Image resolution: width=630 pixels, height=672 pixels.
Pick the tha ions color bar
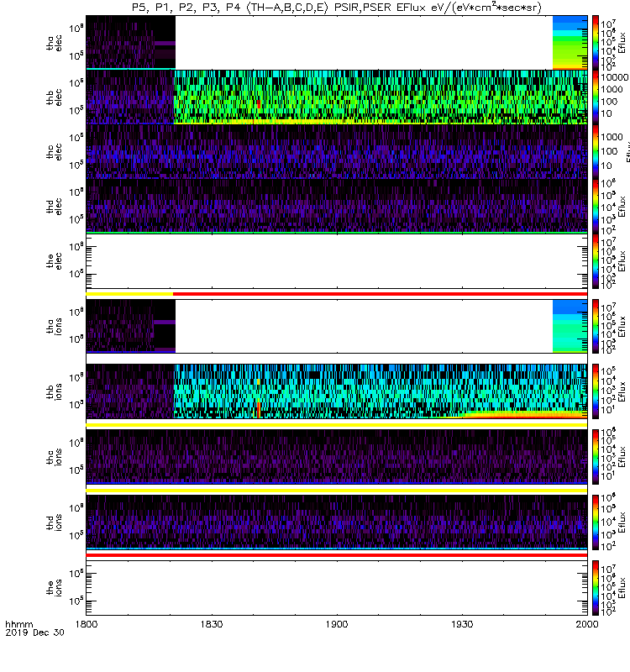coord(596,326)
